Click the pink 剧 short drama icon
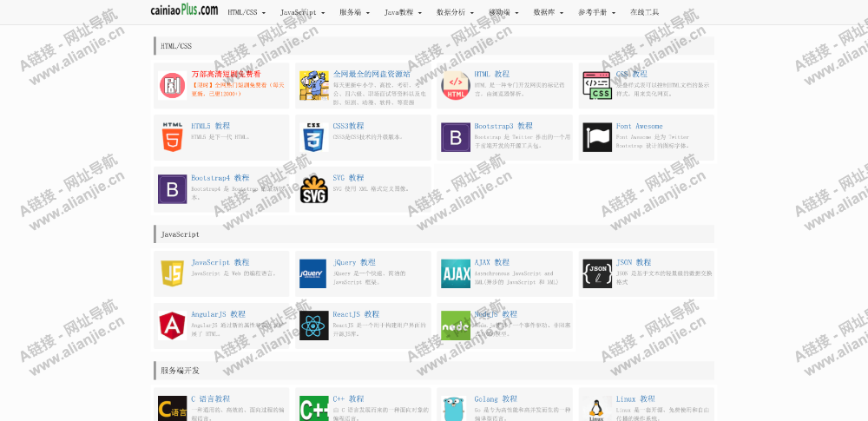Viewport: 868px width, 421px height. (172, 85)
